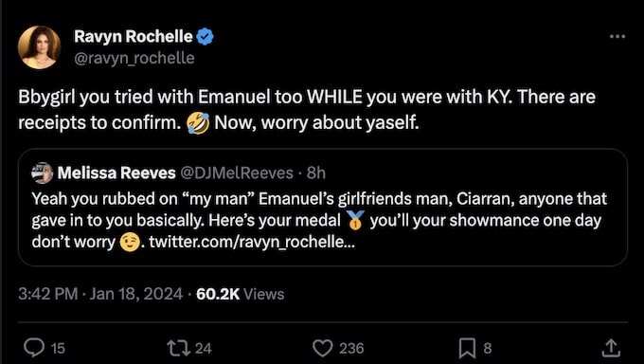
Task: Open the @ravyn_rochelle handle
Action: [134, 58]
